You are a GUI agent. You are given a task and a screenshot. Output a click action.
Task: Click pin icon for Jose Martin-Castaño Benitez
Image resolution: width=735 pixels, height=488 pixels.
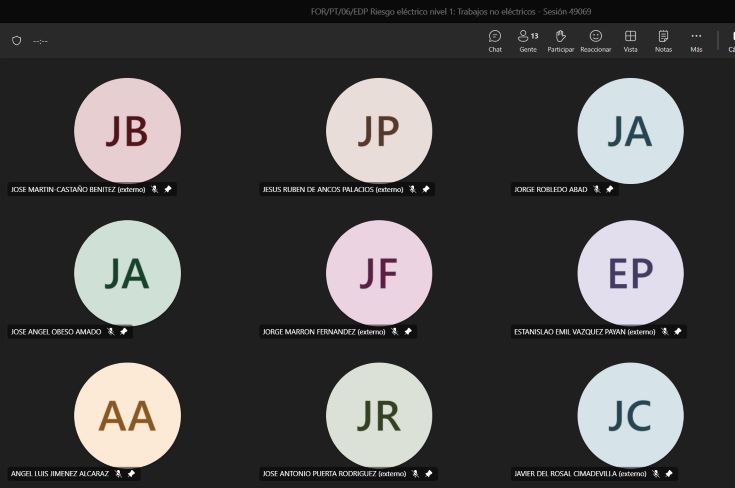[x=168, y=189]
